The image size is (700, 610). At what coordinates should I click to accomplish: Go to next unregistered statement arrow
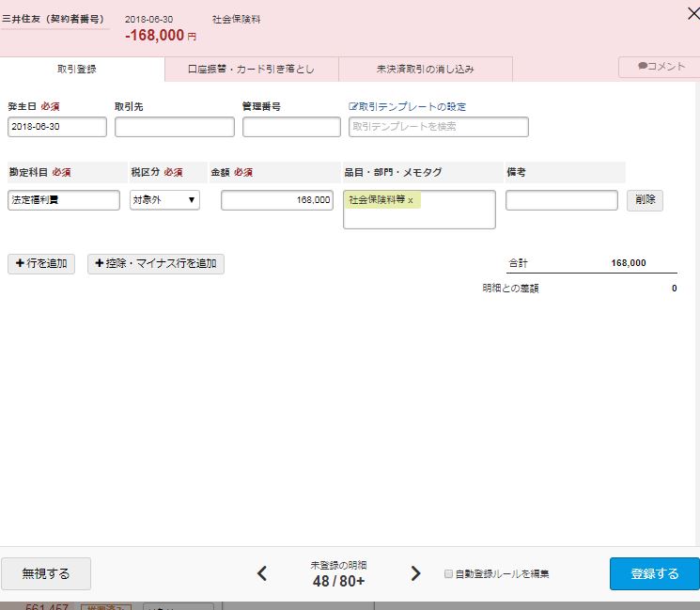click(x=415, y=573)
